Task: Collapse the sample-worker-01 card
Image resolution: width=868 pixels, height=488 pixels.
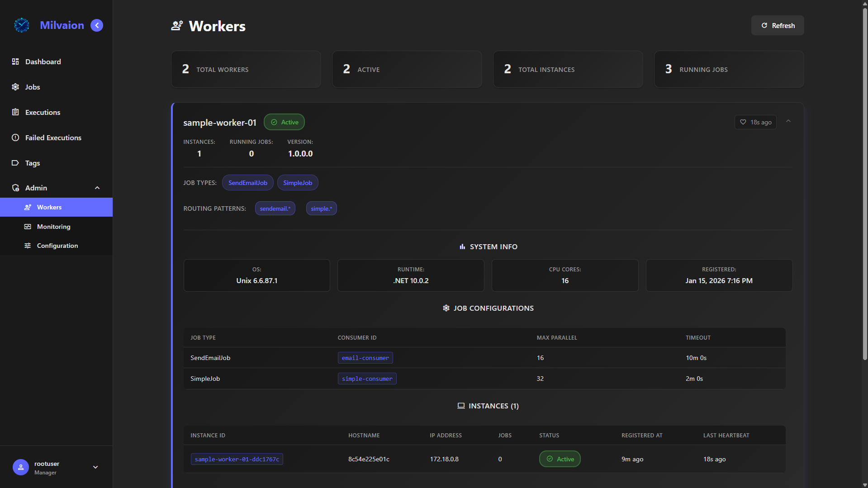Action: click(x=788, y=121)
